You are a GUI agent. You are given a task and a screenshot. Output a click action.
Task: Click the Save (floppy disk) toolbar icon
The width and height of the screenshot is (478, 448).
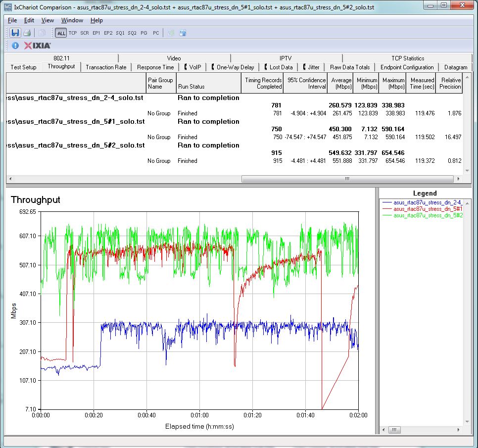click(x=15, y=33)
